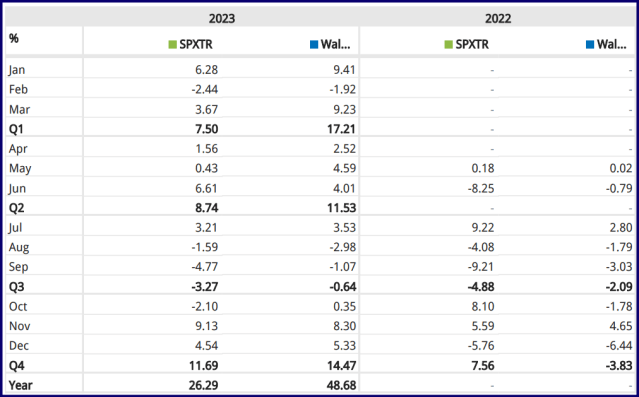639x397 pixels.
Task: Click the 4.65 value in Nov
Action: tap(621, 326)
